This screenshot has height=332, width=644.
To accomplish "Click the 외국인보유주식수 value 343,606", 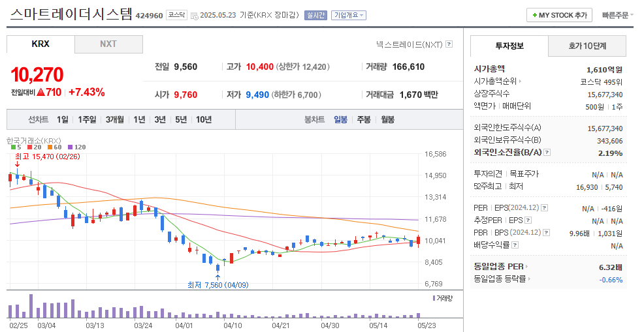I will pyautogui.click(x=610, y=141).
